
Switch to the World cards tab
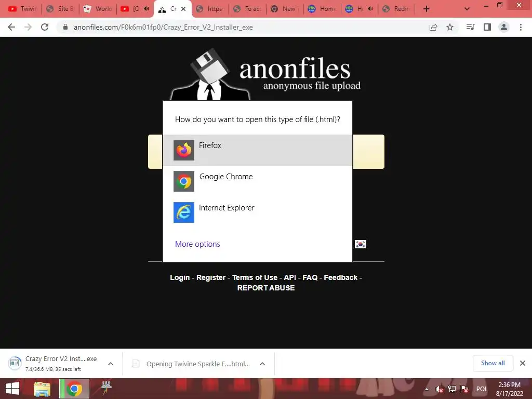click(98, 9)
